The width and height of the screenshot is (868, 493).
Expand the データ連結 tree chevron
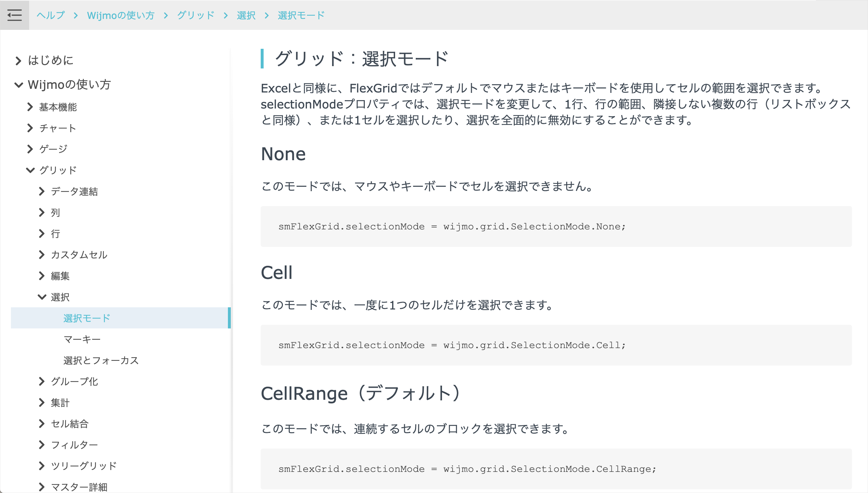(x=42, y=191)
